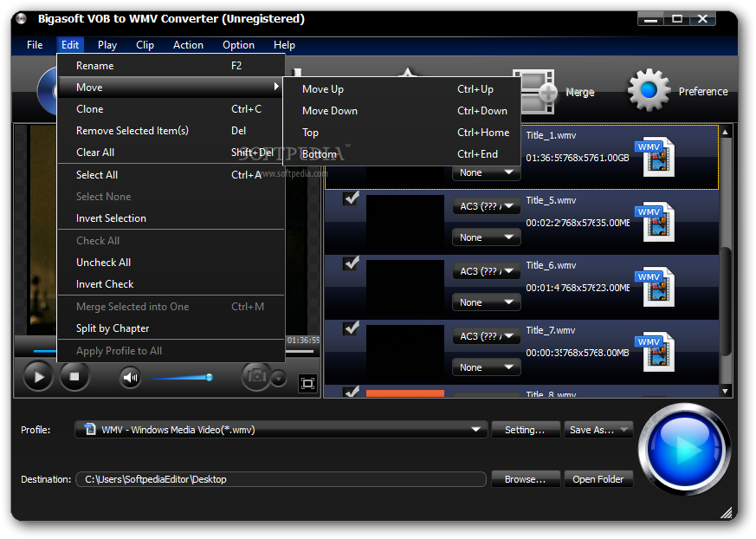Choose Clear All from the Edit menu
756x539 pixels.
point(171,153)
